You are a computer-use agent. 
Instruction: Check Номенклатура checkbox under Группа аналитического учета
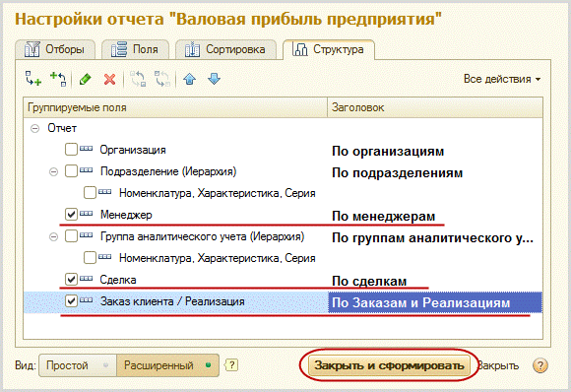(90, 258)
